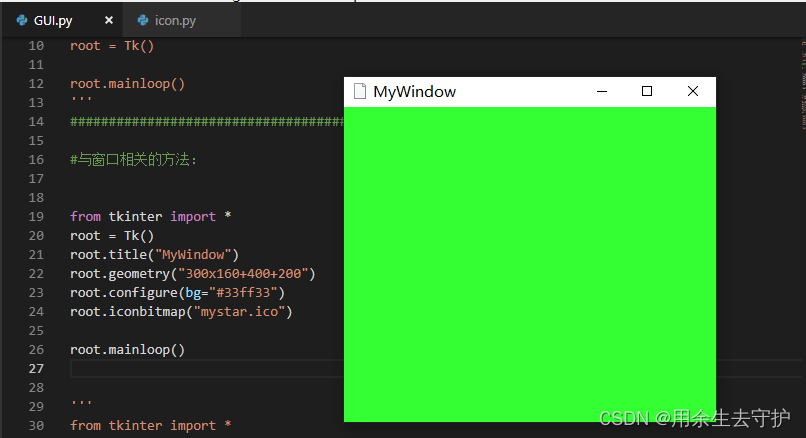Place cursor in 'root = Tk()' on line 10

click(112, 46)
